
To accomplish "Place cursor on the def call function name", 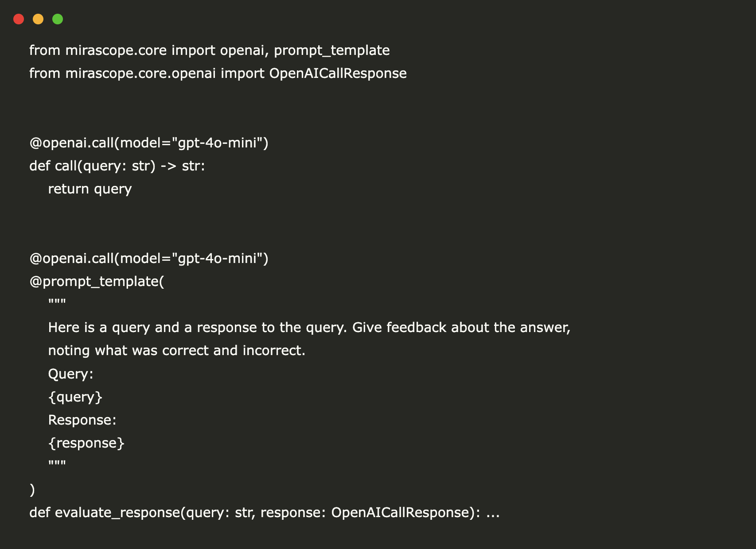I will coord(66,166).
